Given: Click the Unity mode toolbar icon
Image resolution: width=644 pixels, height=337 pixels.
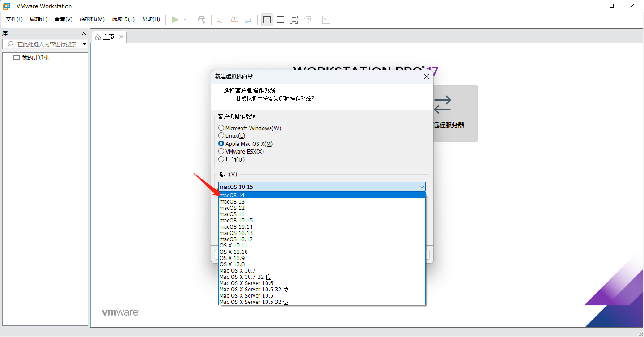Looking at the screenshot, I should coord(307,20).
